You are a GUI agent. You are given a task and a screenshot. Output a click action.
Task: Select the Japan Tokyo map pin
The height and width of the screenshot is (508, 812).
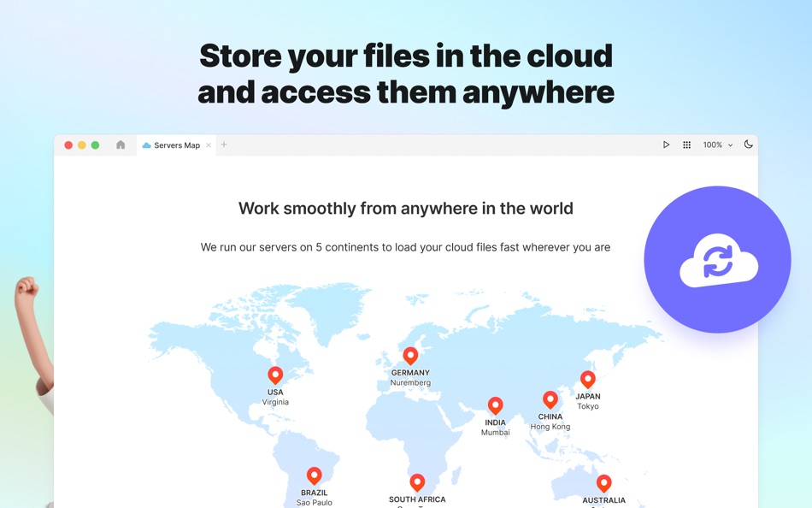coord(588,380)
